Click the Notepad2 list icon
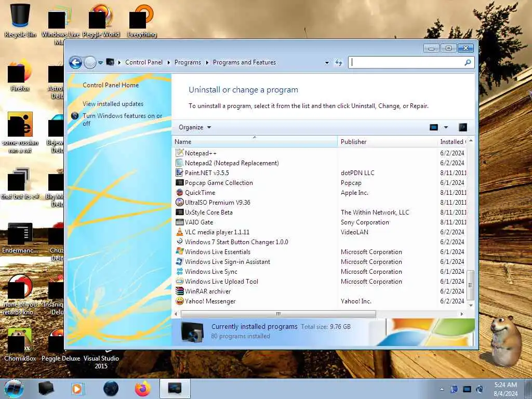 [179, 163]
